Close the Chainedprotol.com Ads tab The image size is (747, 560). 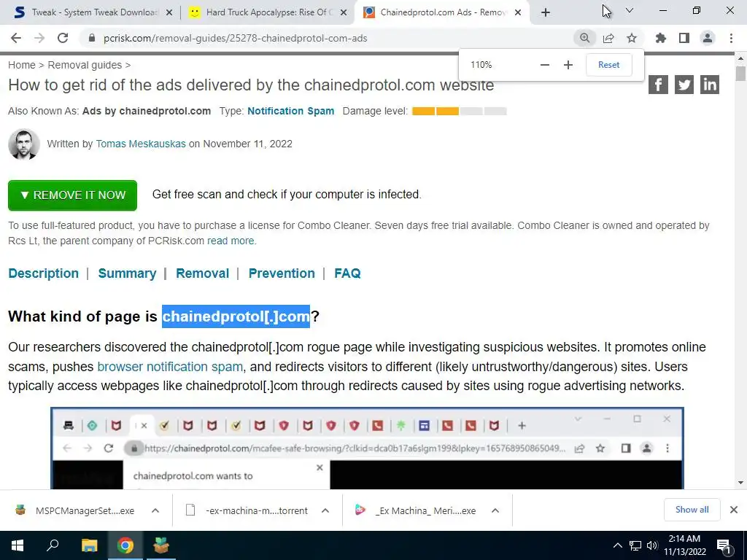click(519, 13)
